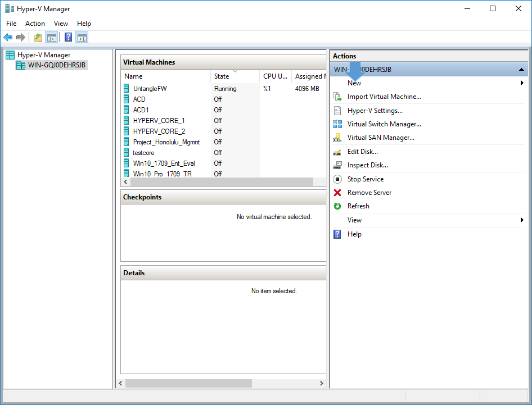
Task: Launch Virtual SAN Manager... action
Action: [381, 138]
